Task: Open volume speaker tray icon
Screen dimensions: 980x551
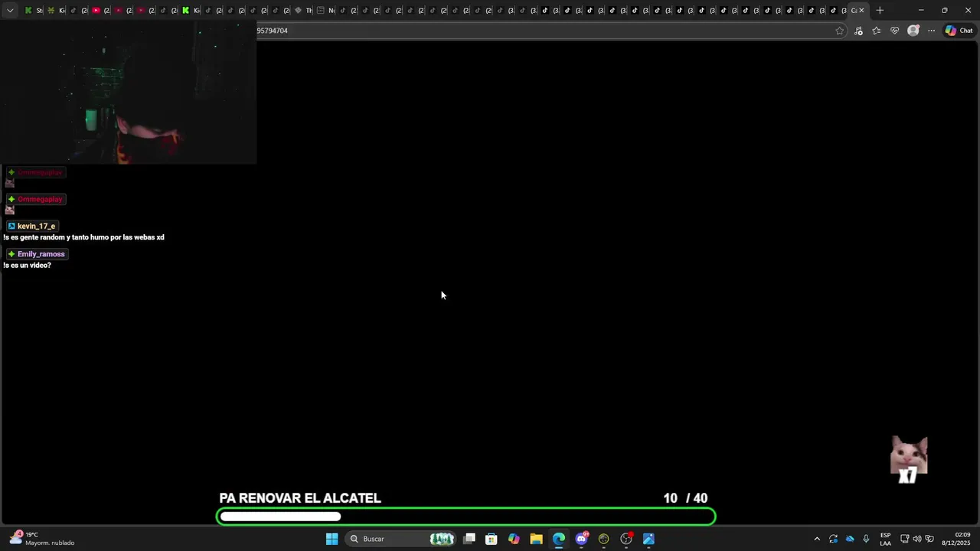Action: pos(917,539)
